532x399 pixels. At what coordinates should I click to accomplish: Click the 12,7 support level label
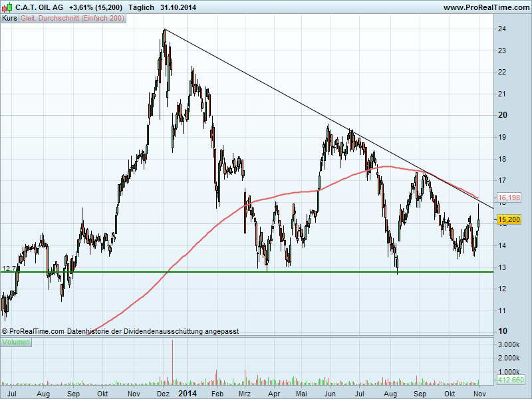coord(9,269)
